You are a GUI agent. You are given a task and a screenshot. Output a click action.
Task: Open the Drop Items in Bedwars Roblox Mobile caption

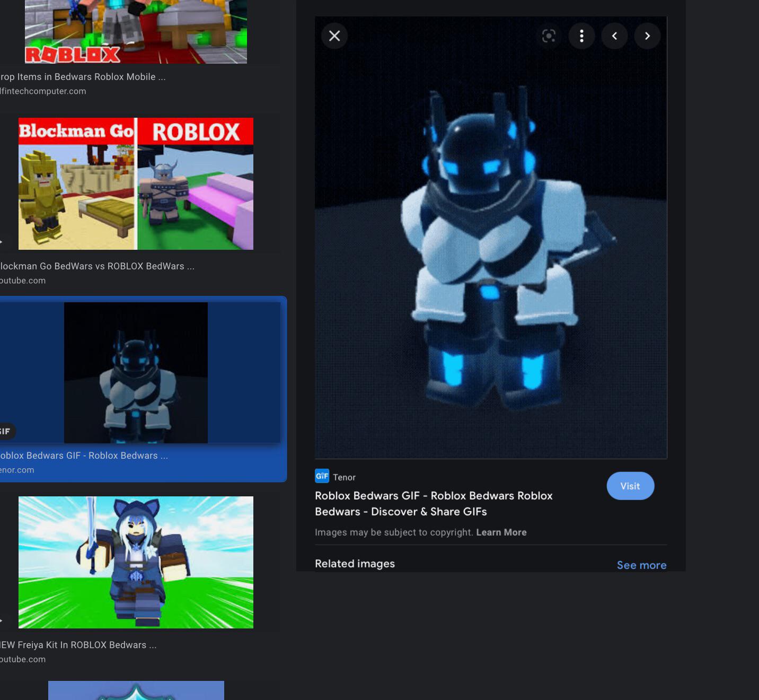point(83,77)
